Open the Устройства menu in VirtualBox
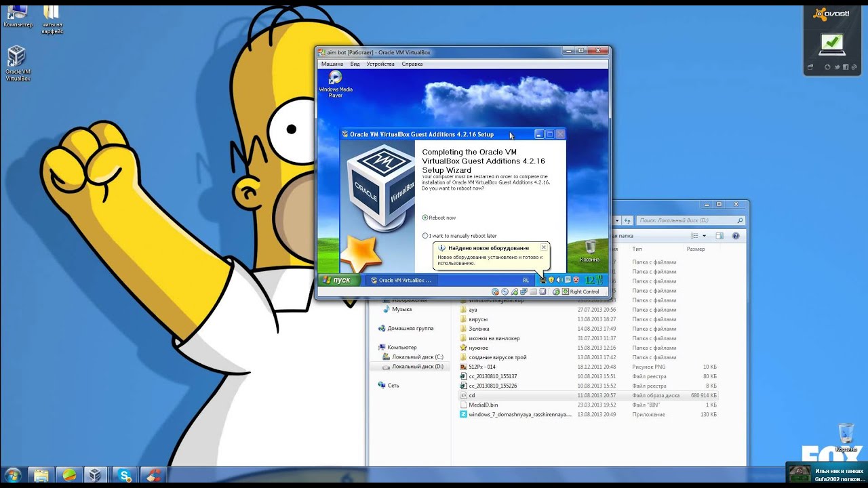 point(380,64)
